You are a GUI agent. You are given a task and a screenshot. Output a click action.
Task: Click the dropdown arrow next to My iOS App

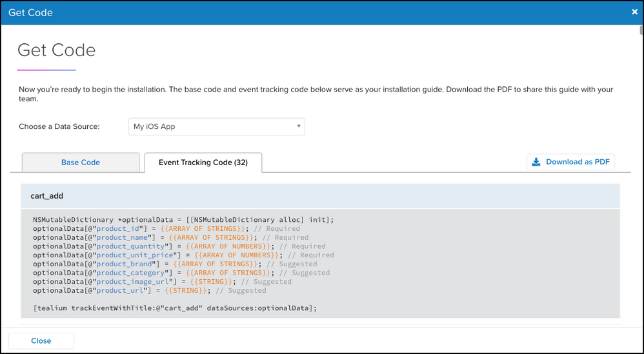tap(299, 126)
